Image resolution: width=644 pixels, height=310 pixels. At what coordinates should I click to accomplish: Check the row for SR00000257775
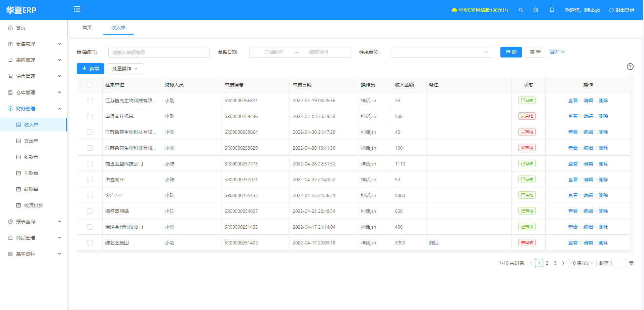(x=90, y=164)
